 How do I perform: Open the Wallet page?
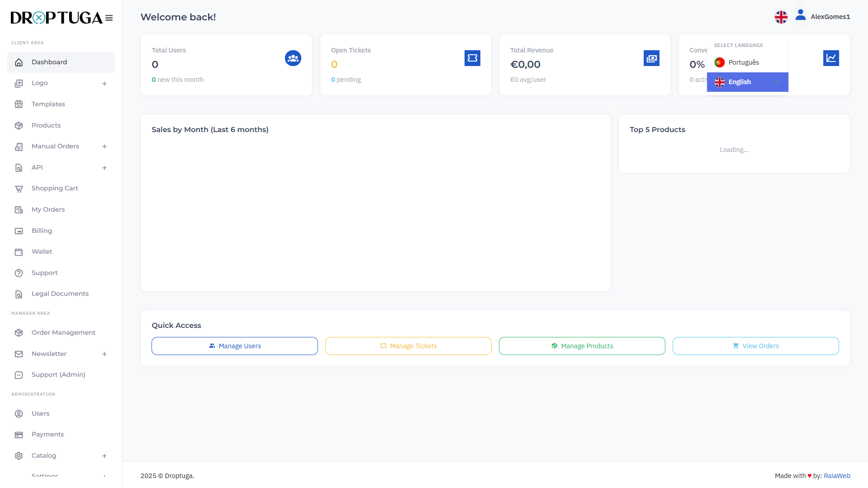pos(61,251)
